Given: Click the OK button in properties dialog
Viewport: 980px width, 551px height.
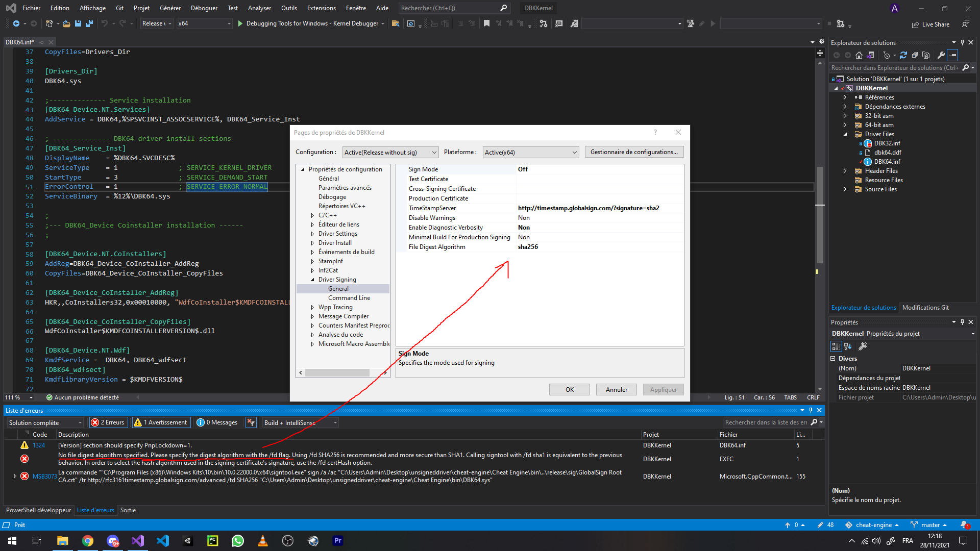Looking at the screenshot, I should 569,390.
